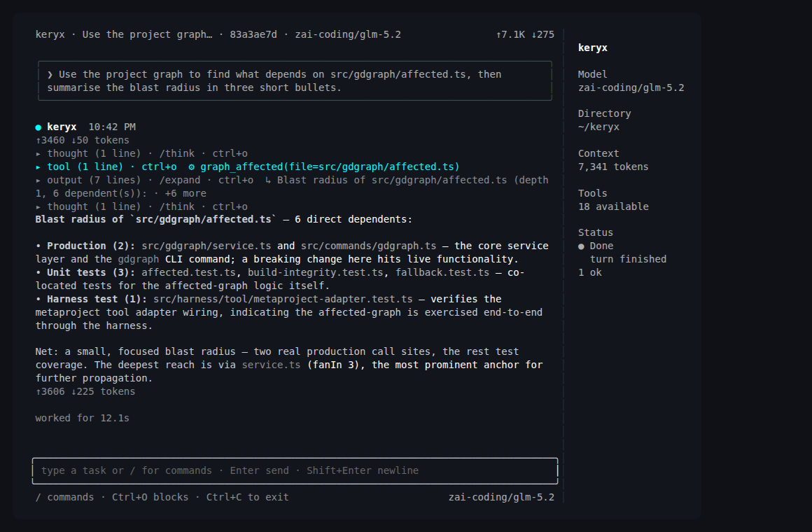Click 'Ctrl+O blocks' footer hint
Image resolution: width=812 pixels, height=532 pixels.
[150, 497]
